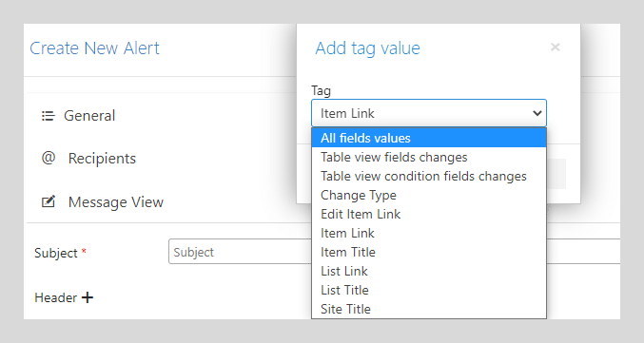Switch to the Recipients tab
The width and height of the screenshot is (644, 343).
coord(102,159)
